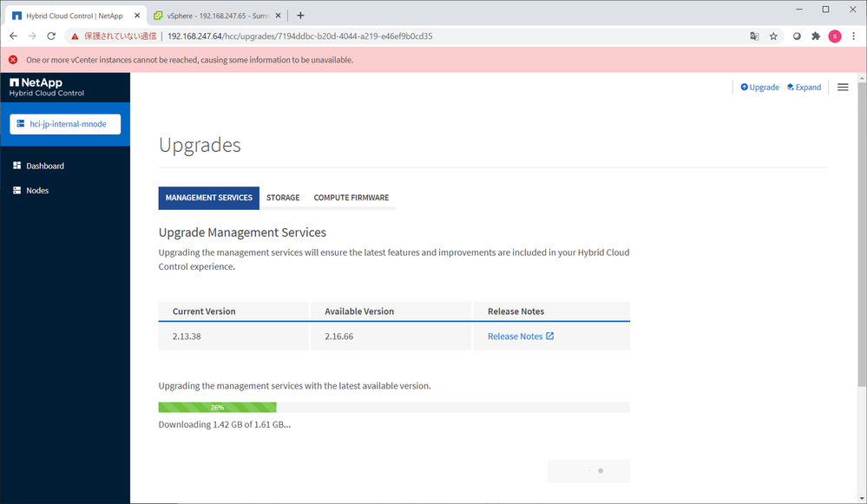Bookmark this page with star icon

773,36
